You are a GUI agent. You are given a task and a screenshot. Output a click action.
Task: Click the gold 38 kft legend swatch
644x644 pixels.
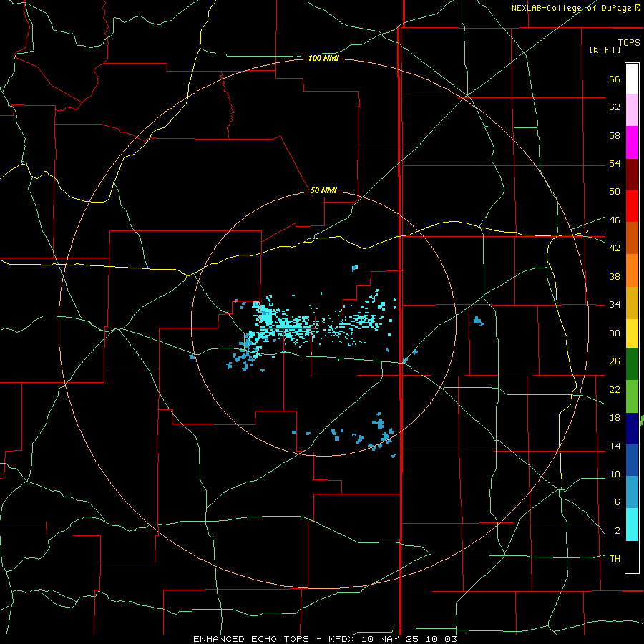[x=632, y=303]
